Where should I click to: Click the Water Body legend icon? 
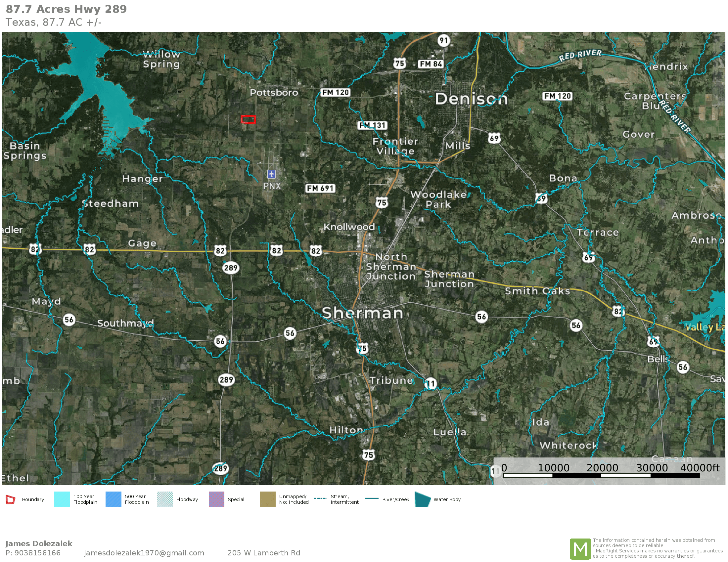(x=423, y=499)
